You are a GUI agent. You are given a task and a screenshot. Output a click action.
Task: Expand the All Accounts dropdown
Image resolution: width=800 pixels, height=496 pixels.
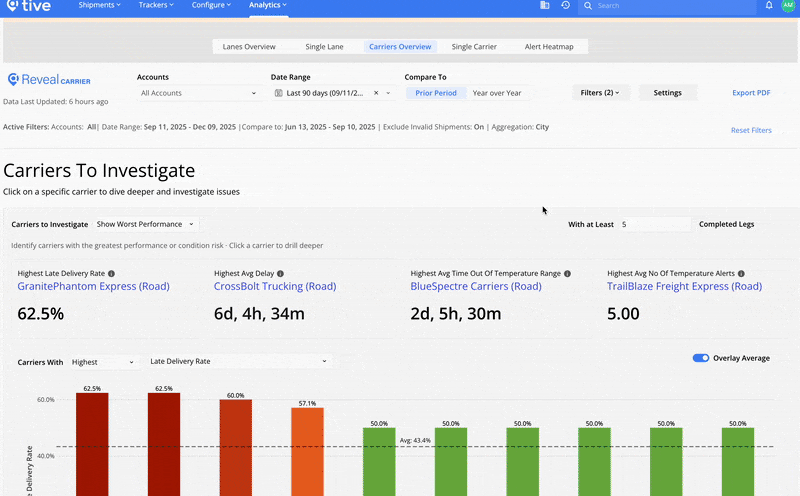[199, 93]
